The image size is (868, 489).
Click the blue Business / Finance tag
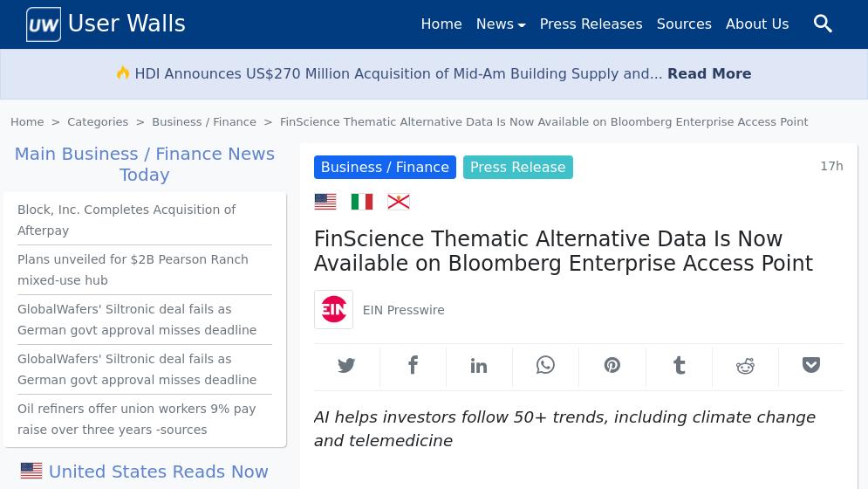pyautogui.click(x=385, y=168)
